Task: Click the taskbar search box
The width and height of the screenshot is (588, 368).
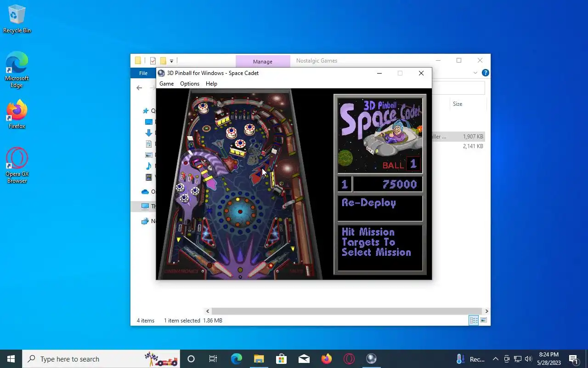Action: click(x=101, y=359)
